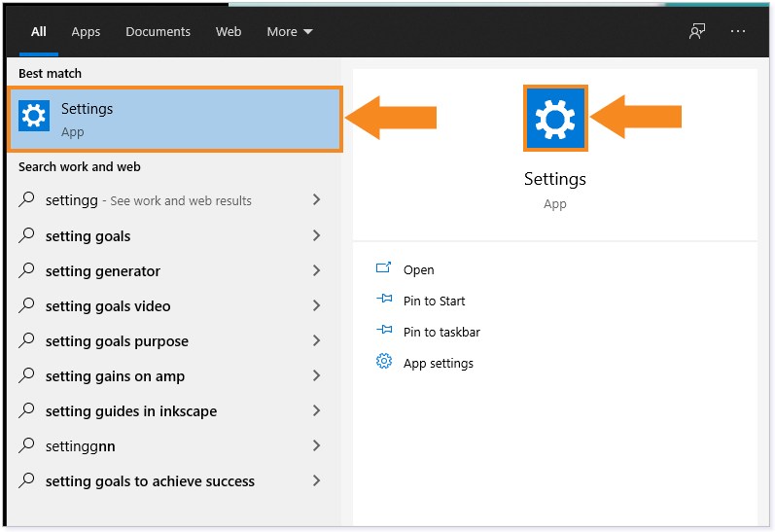Click the large Settings gear icon in preview
The image size is (775, 532).
(555, 118)
